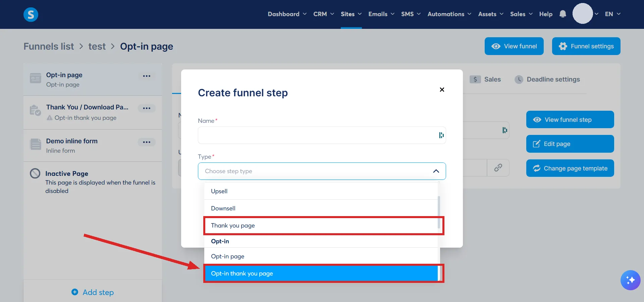Click the clock icon on Deadline settings
Viewport: 644px width, 302px height.
click(x=519, y=80)
